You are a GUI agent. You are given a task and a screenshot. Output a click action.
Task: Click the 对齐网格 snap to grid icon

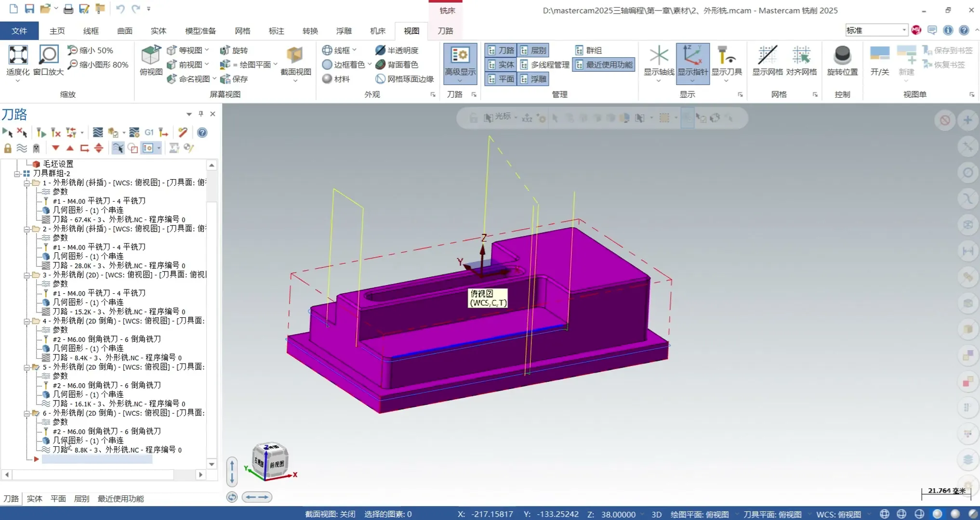point(801,55)
